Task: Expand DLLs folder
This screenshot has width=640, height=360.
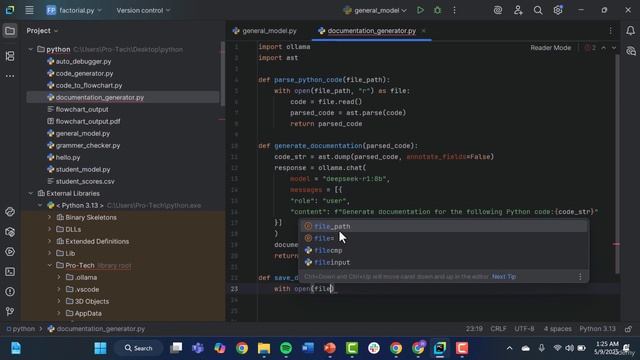Action: click(49, 229)
